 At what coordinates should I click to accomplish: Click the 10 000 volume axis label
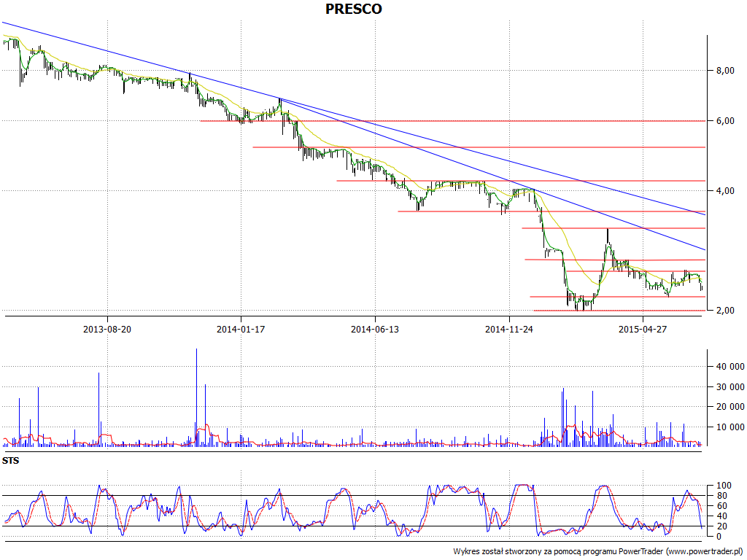tap(729, 427)
